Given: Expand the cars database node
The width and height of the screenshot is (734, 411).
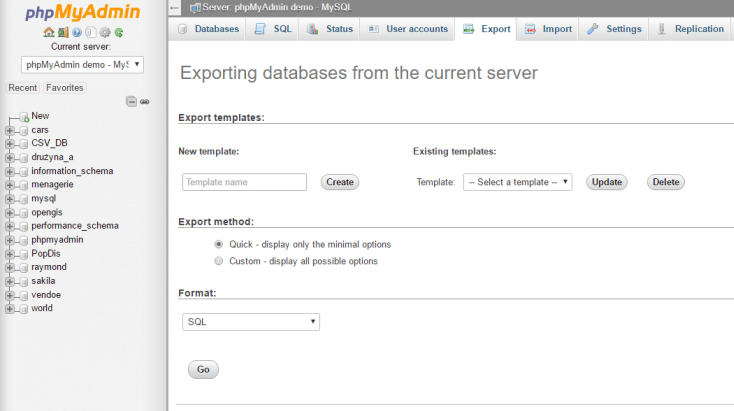Looking at the screenshot, I should click(x=9, y=131).
